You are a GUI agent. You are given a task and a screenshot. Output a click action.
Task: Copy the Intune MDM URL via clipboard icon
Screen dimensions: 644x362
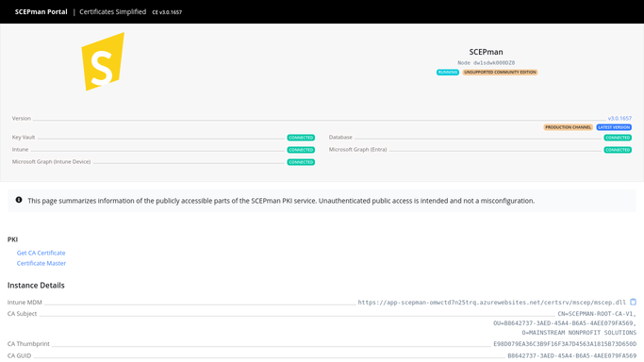[x=633, y=302]
